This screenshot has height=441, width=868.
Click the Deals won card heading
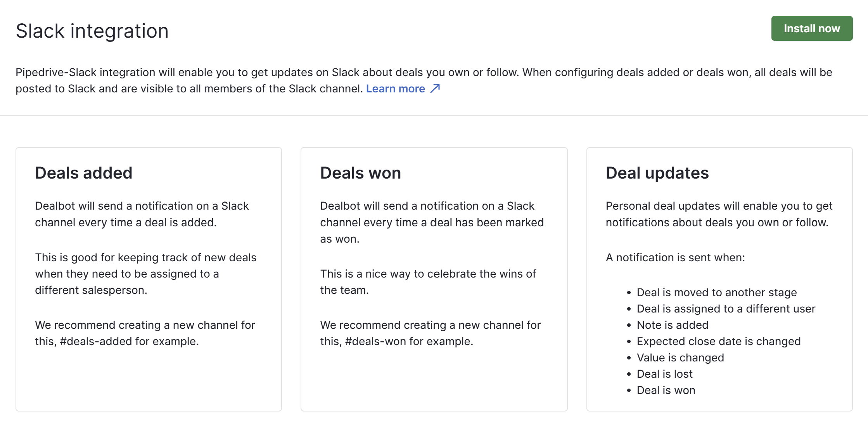(360, 173)
